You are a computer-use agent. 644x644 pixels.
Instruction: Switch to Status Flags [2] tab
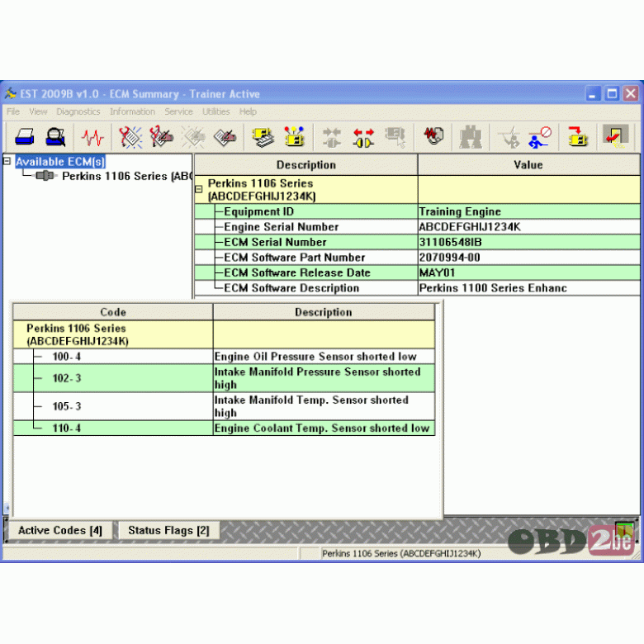[x=168, y=530]
